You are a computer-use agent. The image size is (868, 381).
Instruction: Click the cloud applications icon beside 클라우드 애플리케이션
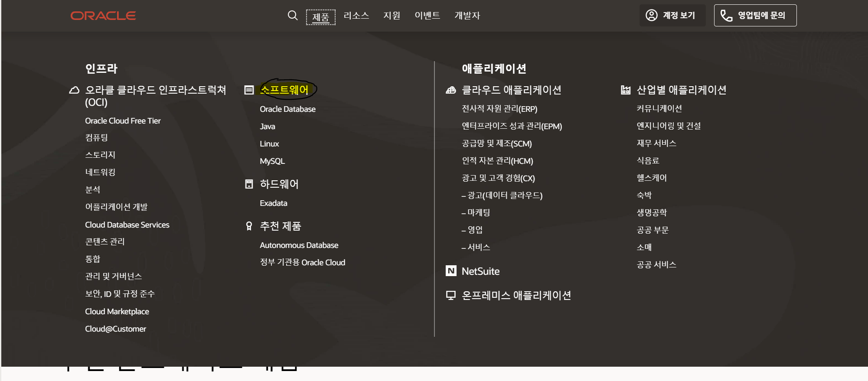451,90
